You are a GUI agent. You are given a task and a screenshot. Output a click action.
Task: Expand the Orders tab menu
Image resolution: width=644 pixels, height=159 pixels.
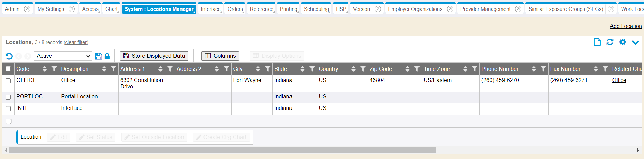coord(236,9)
